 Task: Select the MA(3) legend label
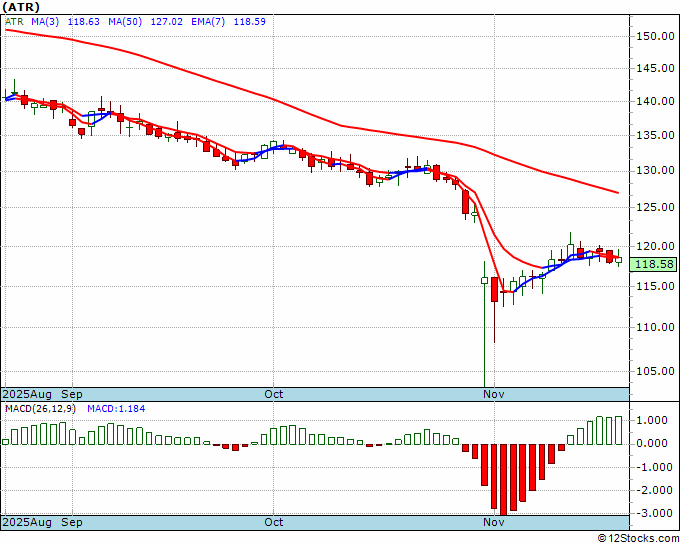tap(45, 22)
